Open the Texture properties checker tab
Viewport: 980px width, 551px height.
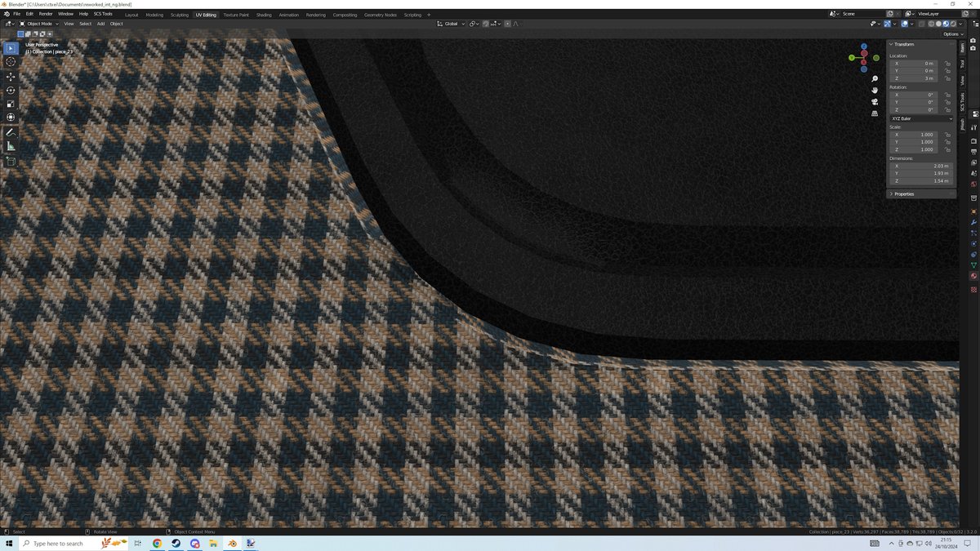tap(973, 290)
